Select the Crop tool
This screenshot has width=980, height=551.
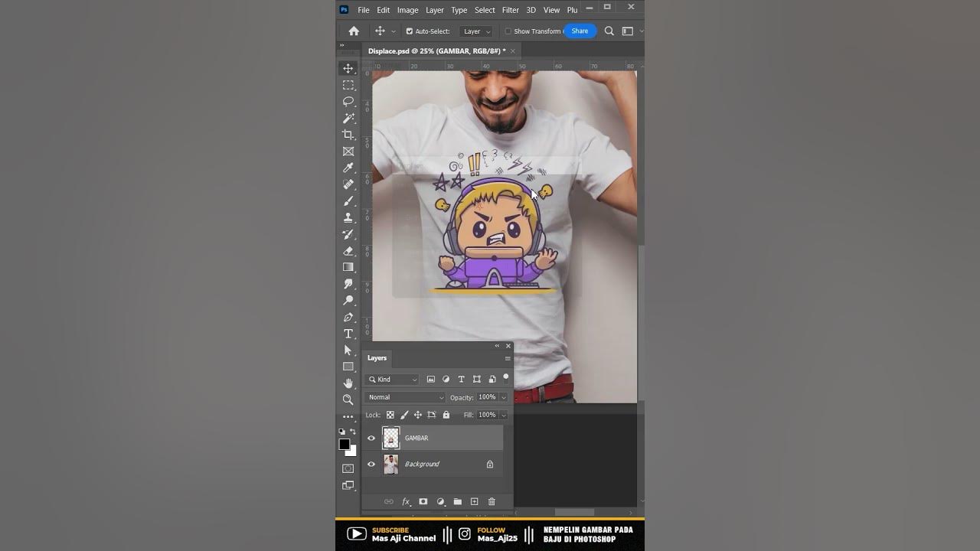click(x=348, y=135)
